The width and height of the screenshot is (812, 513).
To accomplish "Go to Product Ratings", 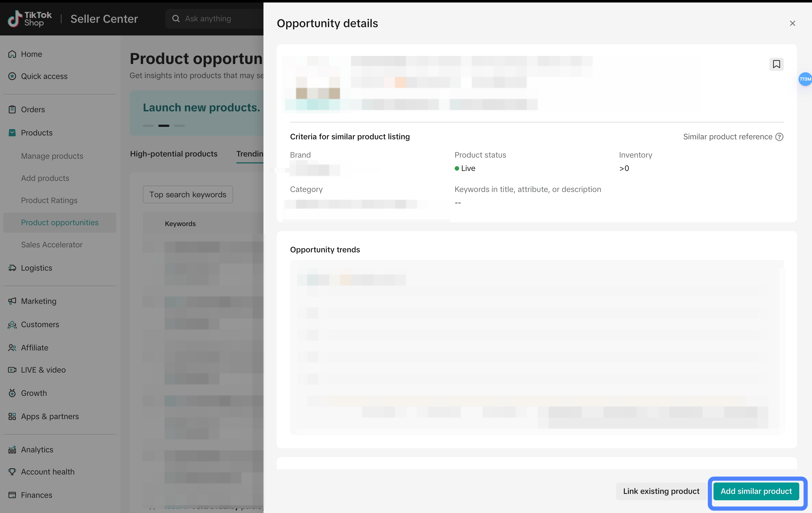I will coord(49,201).
